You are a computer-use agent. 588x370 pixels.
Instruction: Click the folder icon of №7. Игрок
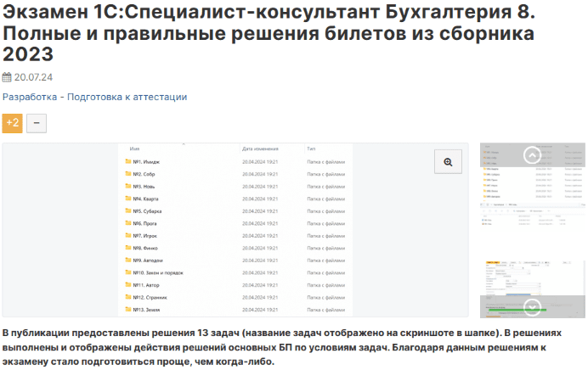[127, 236]
